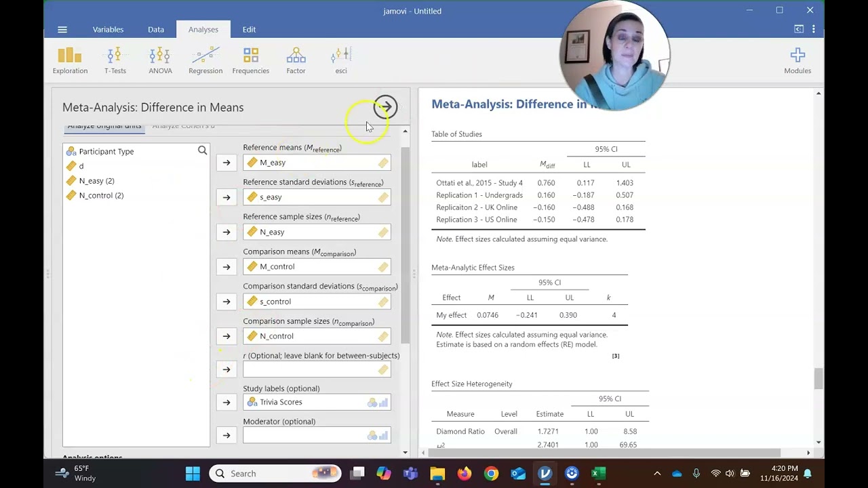Click the Replication 3 - US Online row
868x488 pixels.
538,220
